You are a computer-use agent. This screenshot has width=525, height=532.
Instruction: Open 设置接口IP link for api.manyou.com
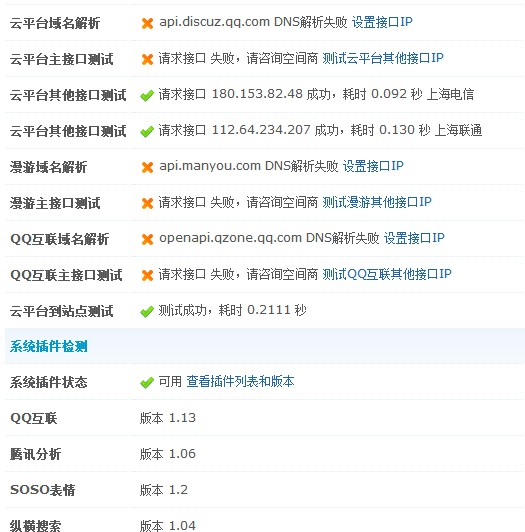click(373, 166)
